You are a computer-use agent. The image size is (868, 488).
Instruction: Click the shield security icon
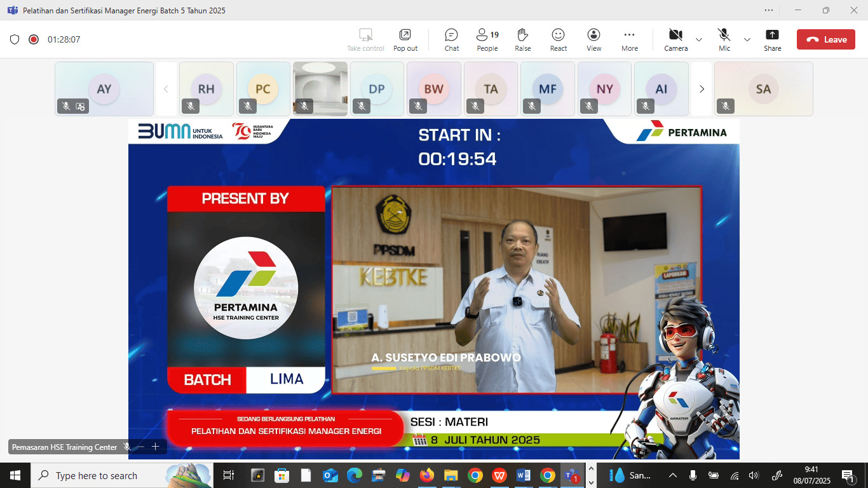coord(15,39)
